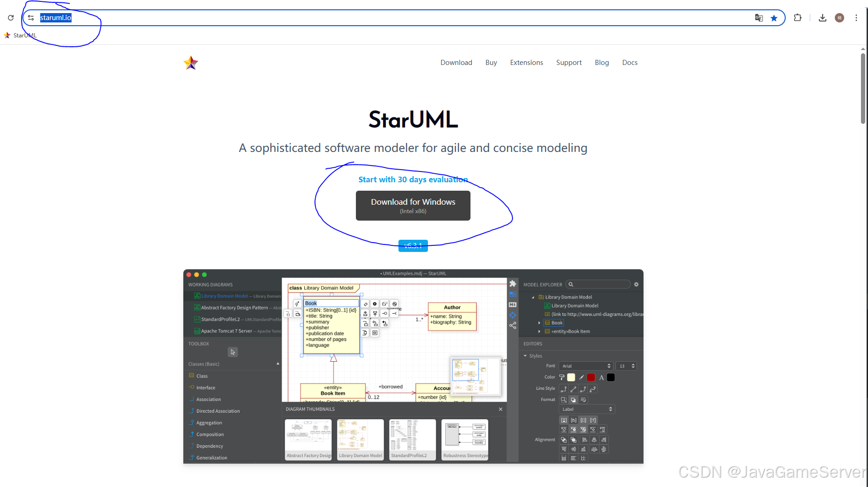Click the v6.3.1 version badge
Image resolution: width=868 pixels, height=487 pixels.
point(413,245)
